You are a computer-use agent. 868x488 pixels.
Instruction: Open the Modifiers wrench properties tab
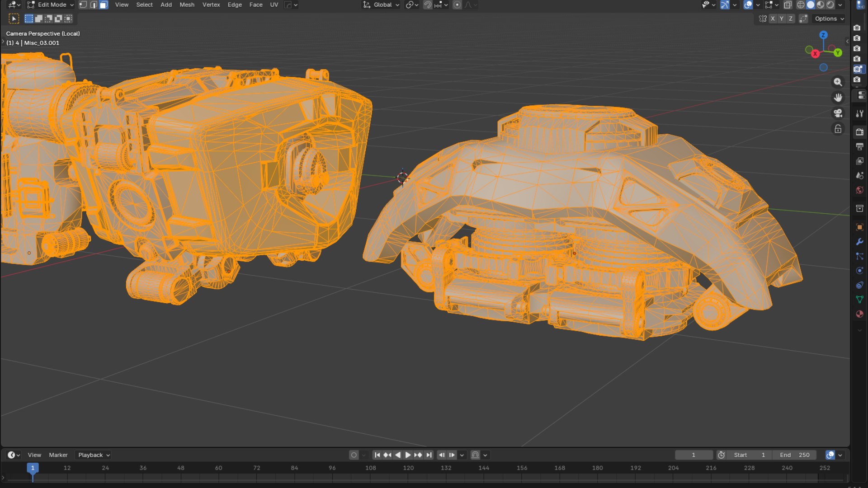coord(859,242)
